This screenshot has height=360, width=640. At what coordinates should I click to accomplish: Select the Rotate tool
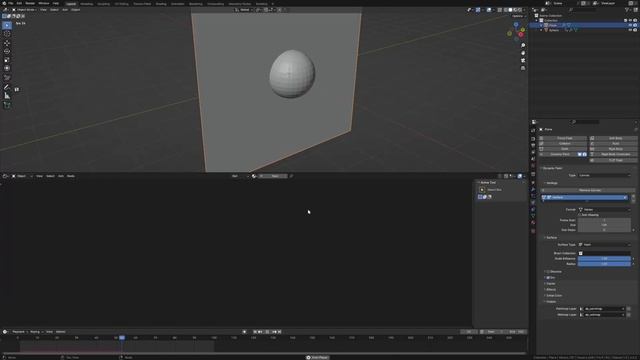[7, 51]
